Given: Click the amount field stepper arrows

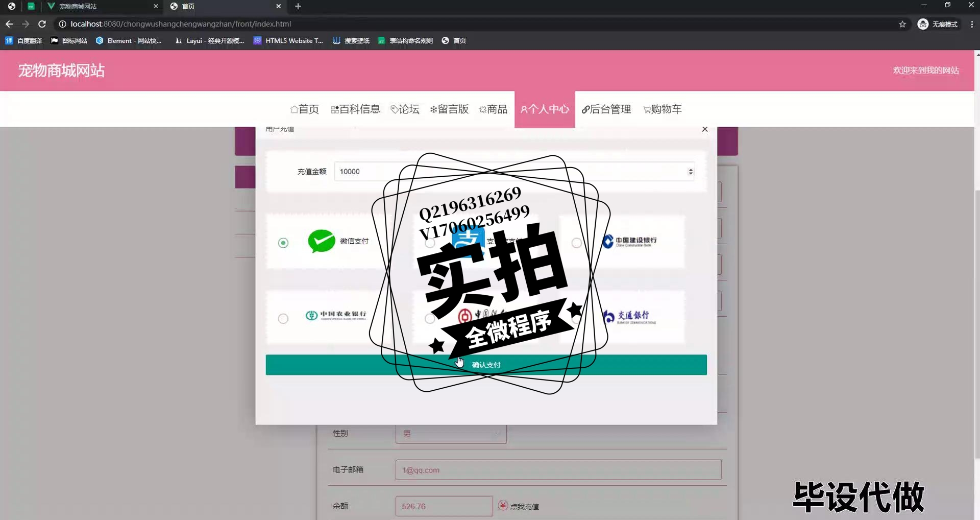Looking at the screenshot, I should [x=690, y=172].
